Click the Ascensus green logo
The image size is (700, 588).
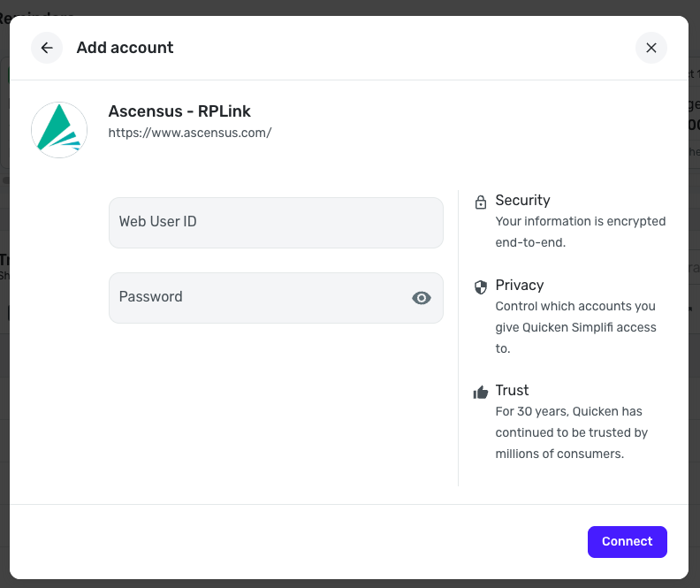(x=59, y=130)
